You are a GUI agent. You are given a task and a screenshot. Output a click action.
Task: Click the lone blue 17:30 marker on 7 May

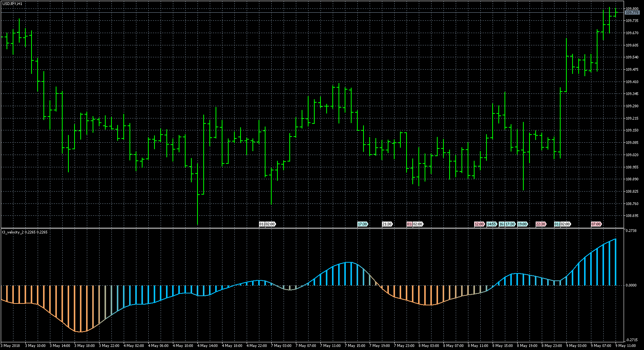pos(362,224)
